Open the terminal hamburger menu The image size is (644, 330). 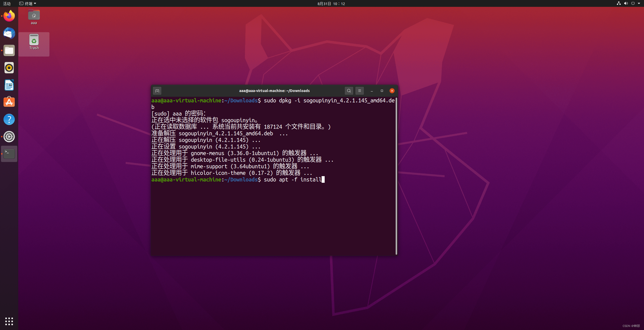click(359, 91)
